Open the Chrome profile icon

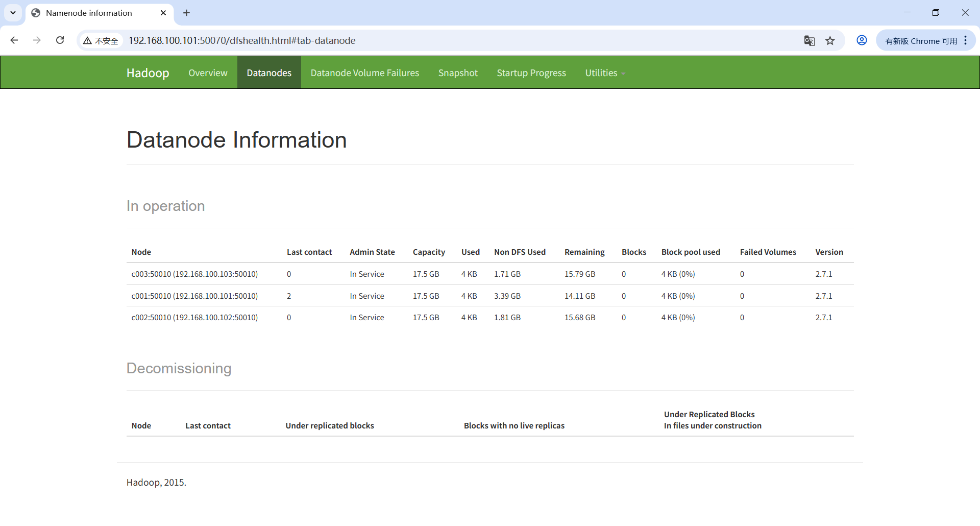click(x=862, y=40)
